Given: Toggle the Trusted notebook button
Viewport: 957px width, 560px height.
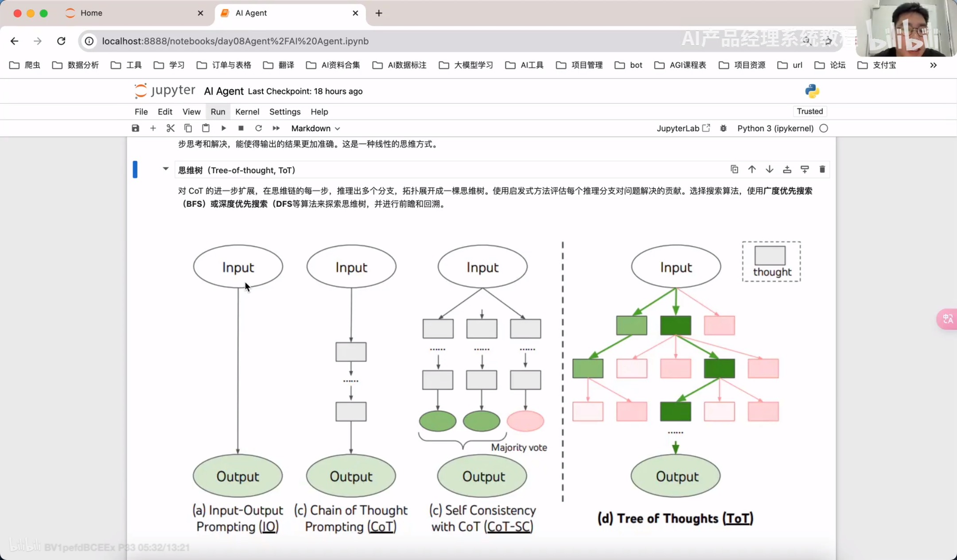Looking at the screenshot, I should point(809,111).
